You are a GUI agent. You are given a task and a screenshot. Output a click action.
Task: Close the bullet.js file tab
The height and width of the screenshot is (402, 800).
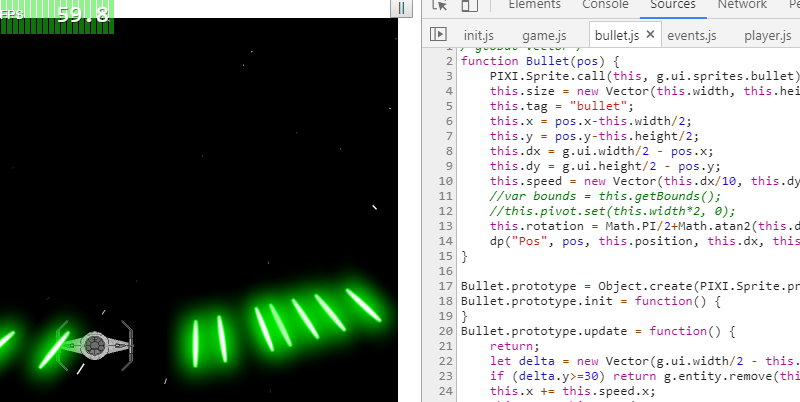[x=650, y=35]
